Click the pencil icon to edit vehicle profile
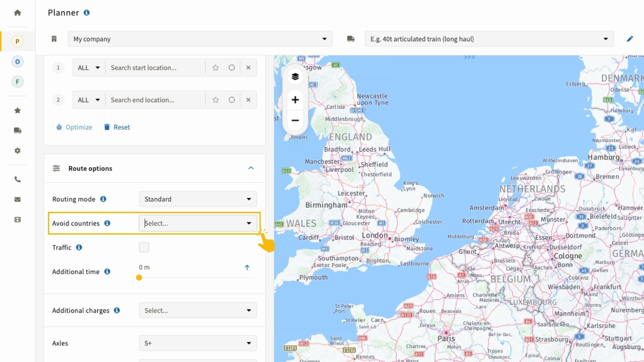Screen dimensions: 644x362 click(630, 39)
